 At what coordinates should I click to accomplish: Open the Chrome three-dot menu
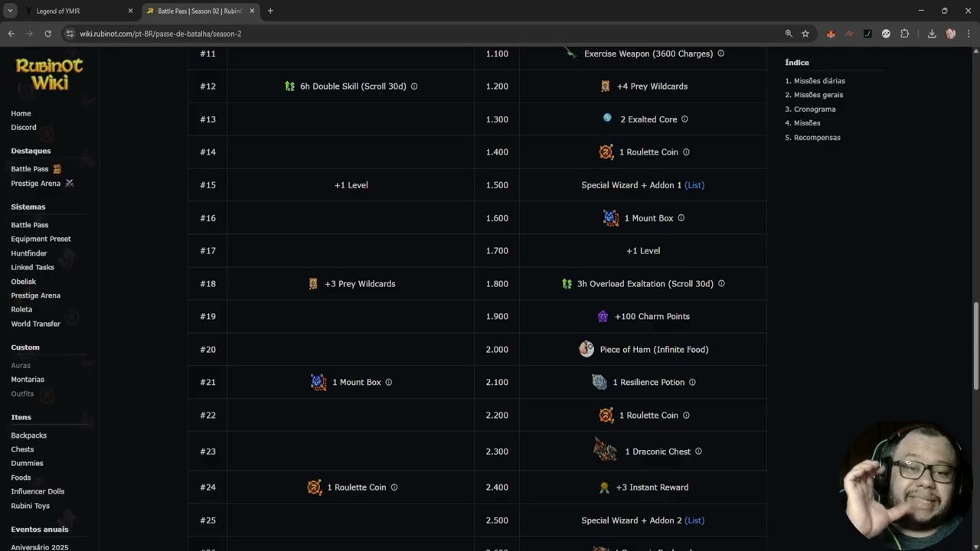point(969,34)
